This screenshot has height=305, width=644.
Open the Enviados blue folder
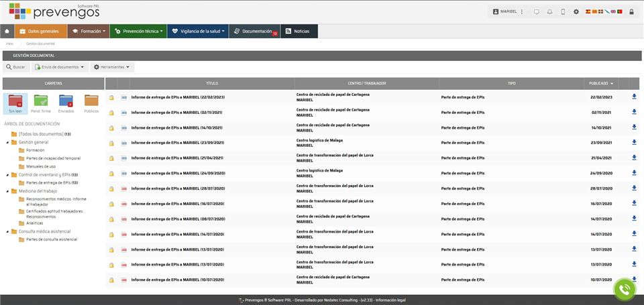click(66, 103)
